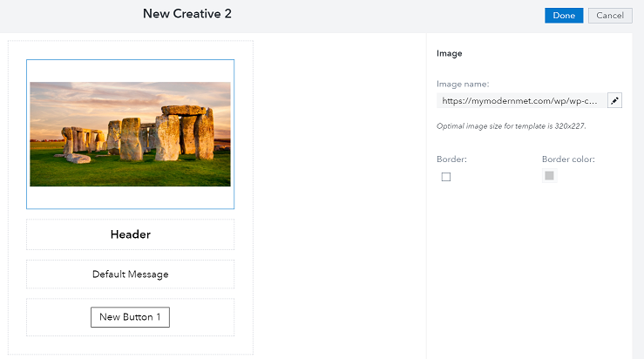
Task: Click the New Button 1 button
Action: pyautogui.click(x=130, y=317)
